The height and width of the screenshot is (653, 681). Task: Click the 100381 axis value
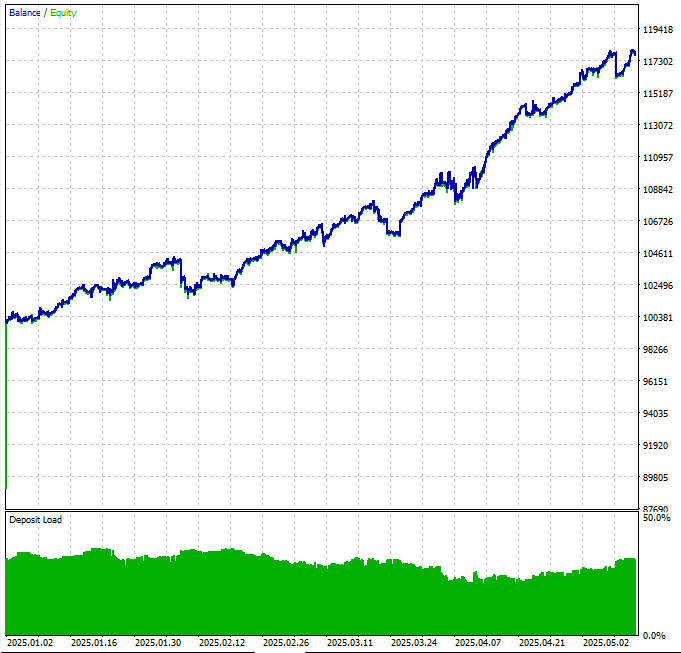[658, 317]
